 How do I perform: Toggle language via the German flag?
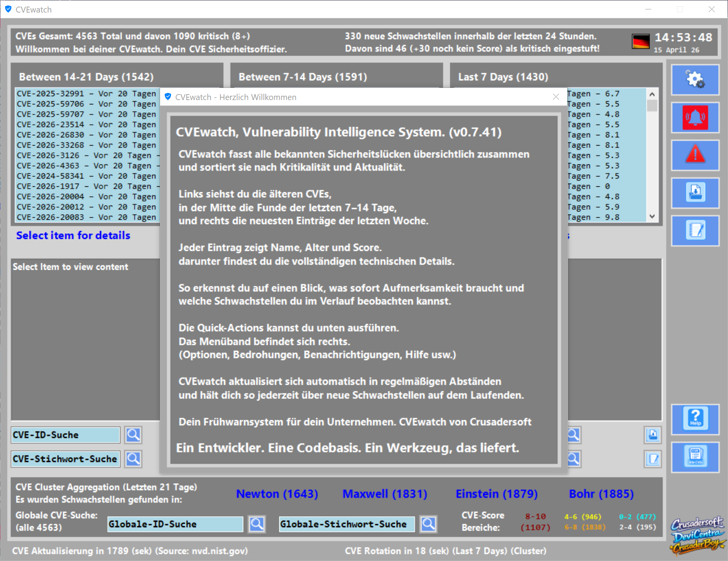tap(641, 42)
